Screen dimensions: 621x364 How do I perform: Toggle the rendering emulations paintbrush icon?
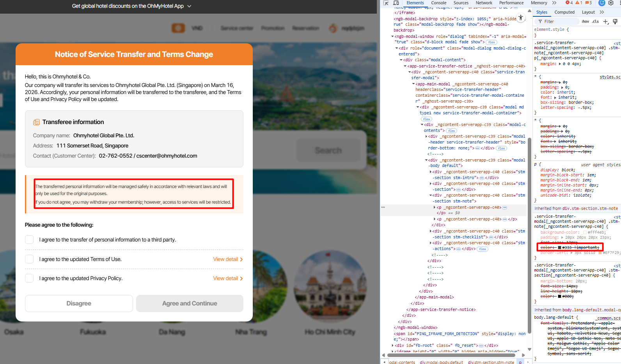(615, 21)
